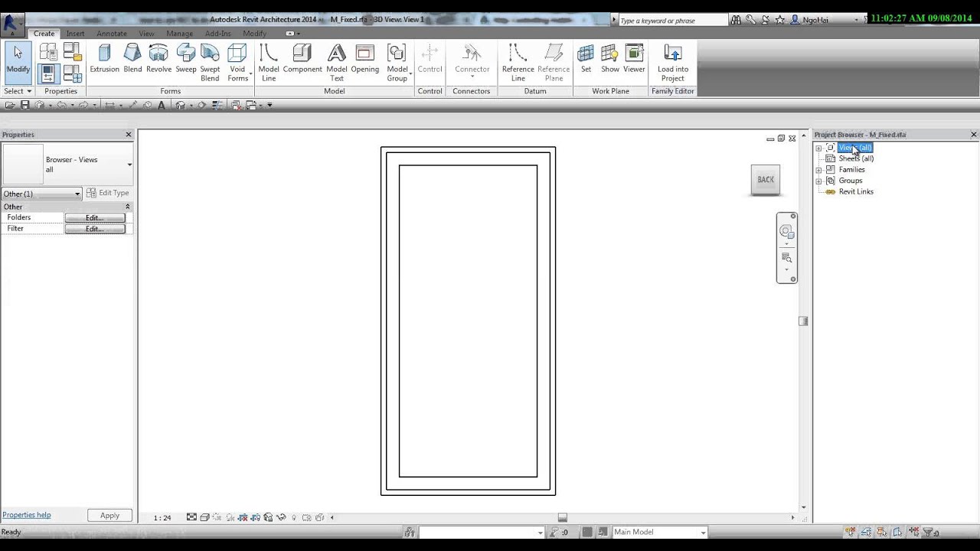Viewport: 980px width, 551px height.
Task: Open the Other (1) properties filter dropdown
Action: click(x=41, y=194)
